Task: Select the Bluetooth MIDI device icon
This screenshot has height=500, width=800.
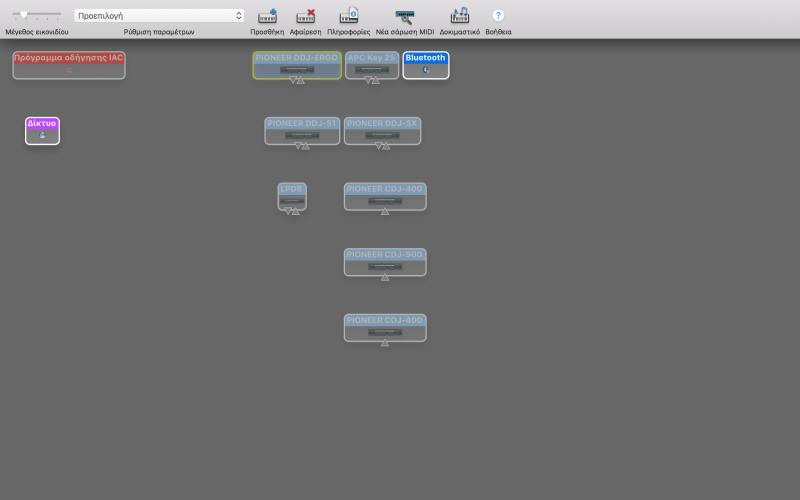Action: 426,65
